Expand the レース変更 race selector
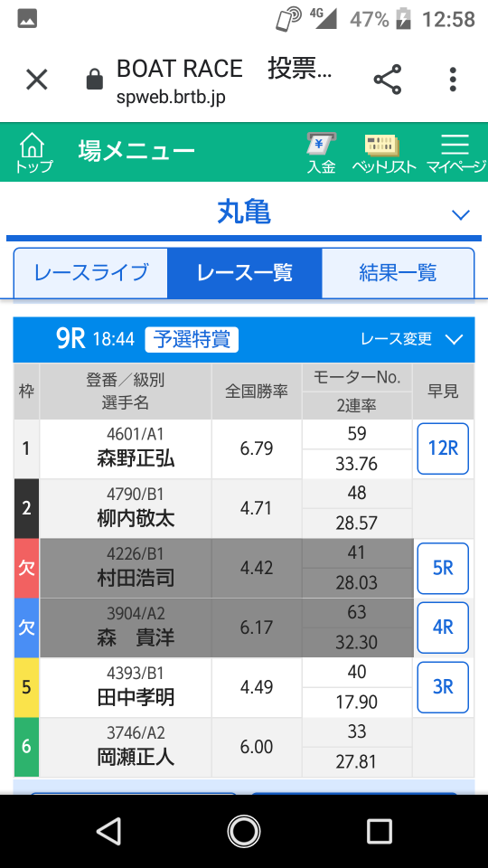 [411, 339]
